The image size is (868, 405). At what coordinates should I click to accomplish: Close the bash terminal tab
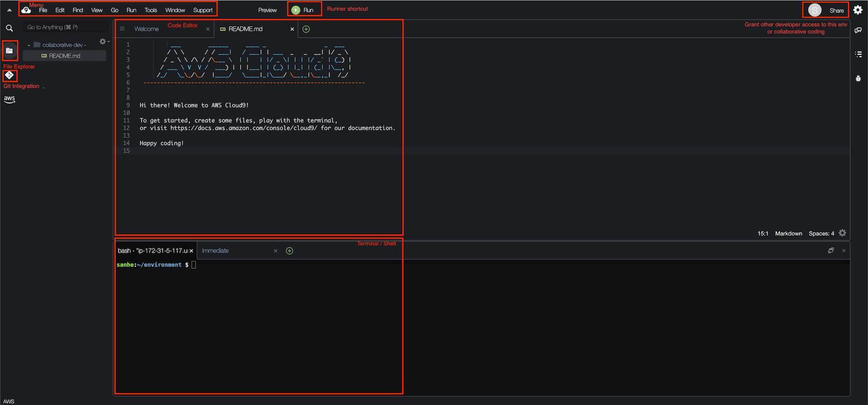pyautogui.click(x=192, y=251)
